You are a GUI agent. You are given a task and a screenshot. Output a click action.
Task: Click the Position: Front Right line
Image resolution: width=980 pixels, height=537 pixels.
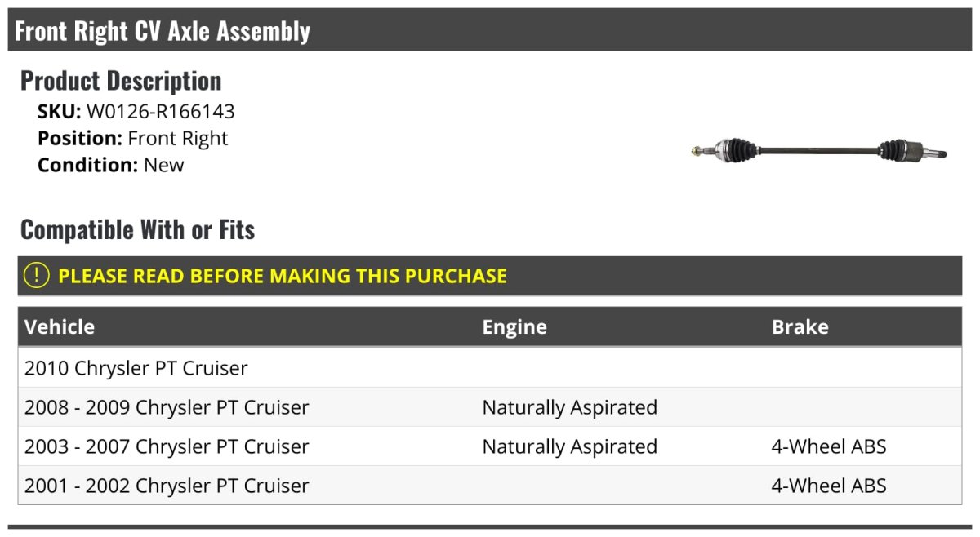(133, 139)
